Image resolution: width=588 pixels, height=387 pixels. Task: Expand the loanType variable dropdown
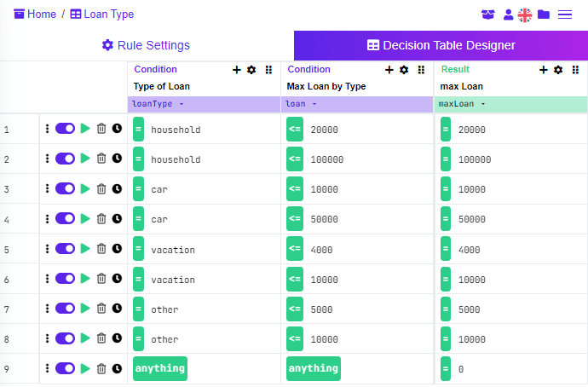[x=182, y=104]
